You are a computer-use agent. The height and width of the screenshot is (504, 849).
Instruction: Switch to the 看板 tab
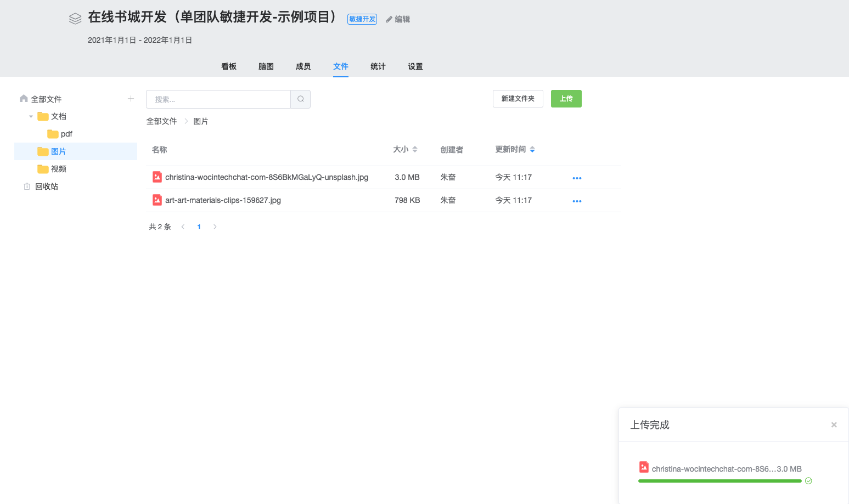pos(229,66)
